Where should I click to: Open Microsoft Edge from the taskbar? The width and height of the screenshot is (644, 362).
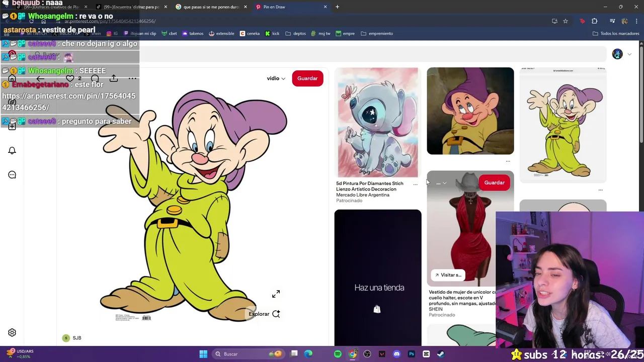coord(308,354)
